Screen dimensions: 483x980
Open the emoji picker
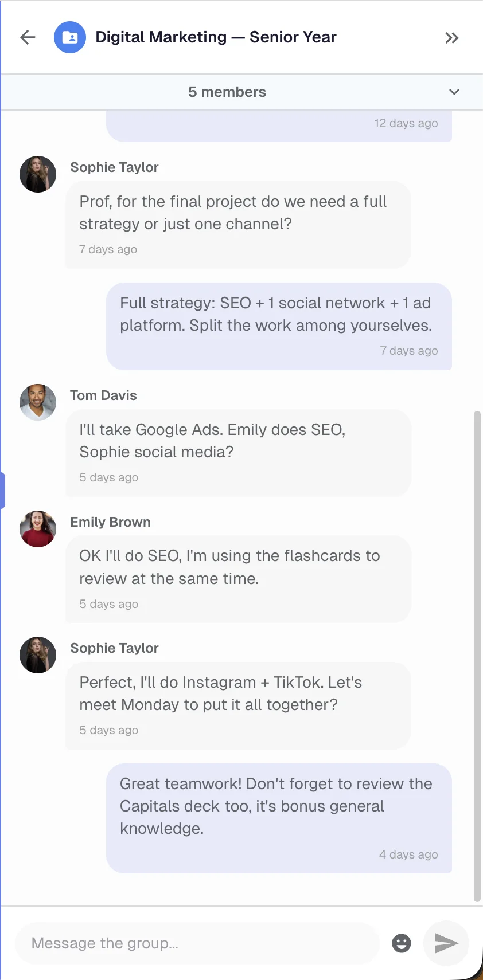click(x=402, y=943)
